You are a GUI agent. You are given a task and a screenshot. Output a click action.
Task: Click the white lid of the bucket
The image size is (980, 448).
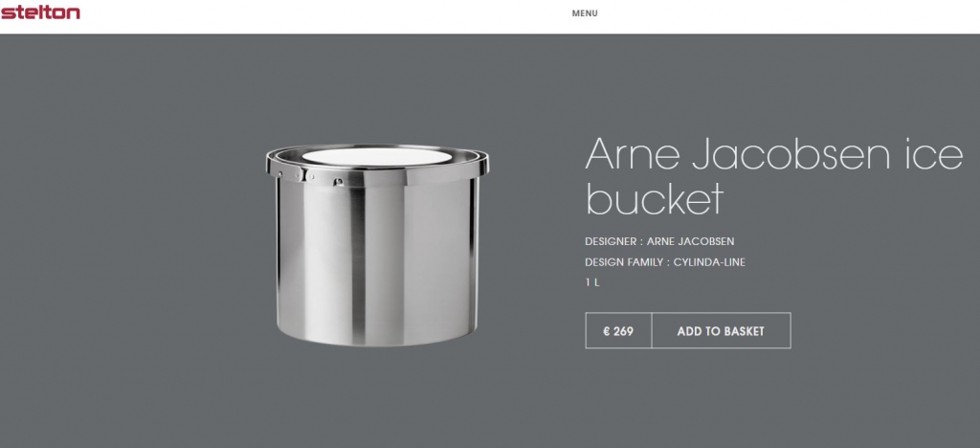coord(376,156)
